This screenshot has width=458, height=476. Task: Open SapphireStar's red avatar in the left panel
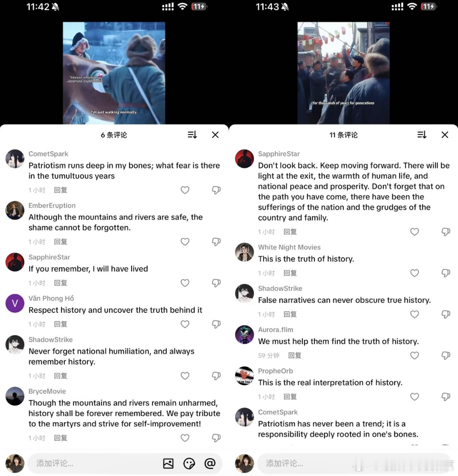click(x=15, y=262)
